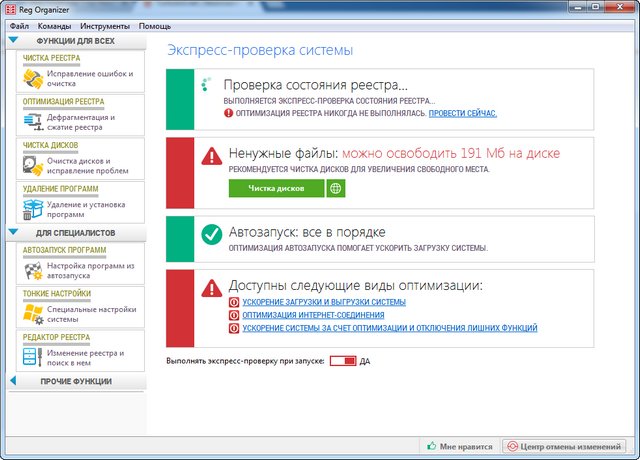
Task: Click text можно освободить 191 Мб на диске
Action: 451,153
